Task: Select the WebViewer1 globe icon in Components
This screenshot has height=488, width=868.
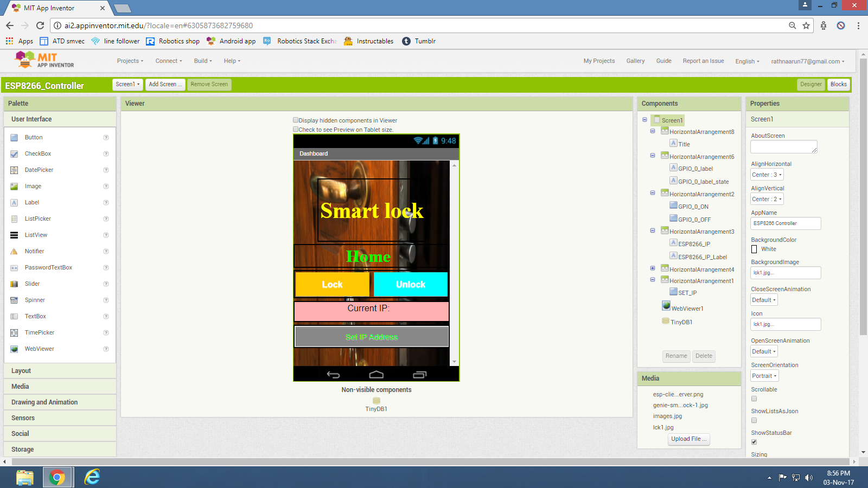Action: pyautogui.click(x=666, y=306)
